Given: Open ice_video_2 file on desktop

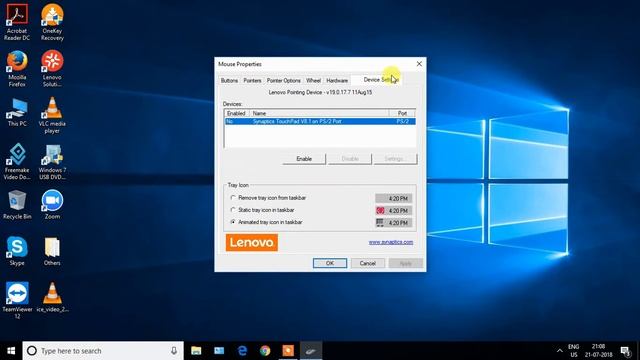Looking at the screenshot, I should pos(52,298).
